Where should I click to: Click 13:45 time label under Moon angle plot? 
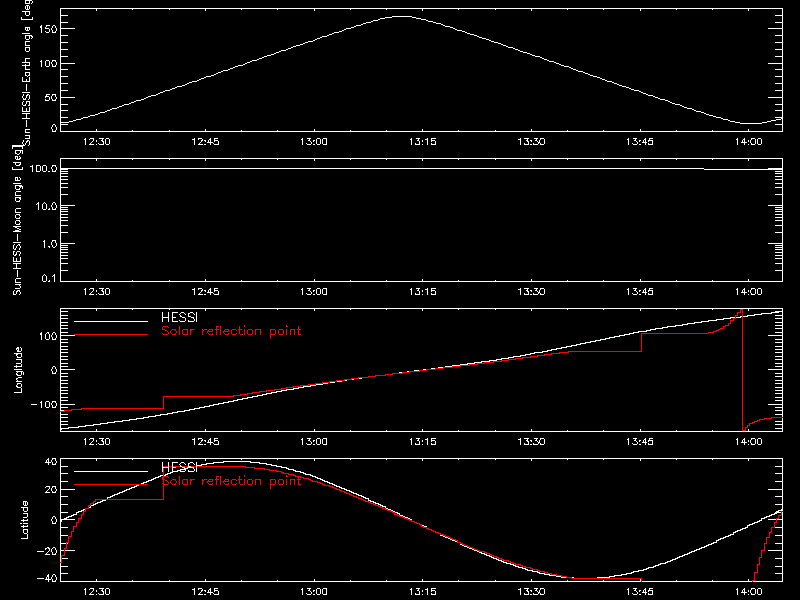640,291
